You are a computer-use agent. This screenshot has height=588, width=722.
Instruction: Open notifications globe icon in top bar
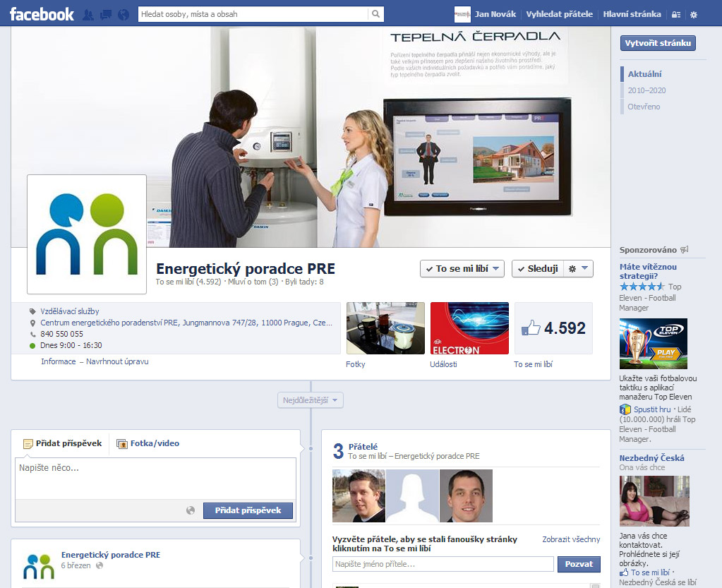point(124,15)
